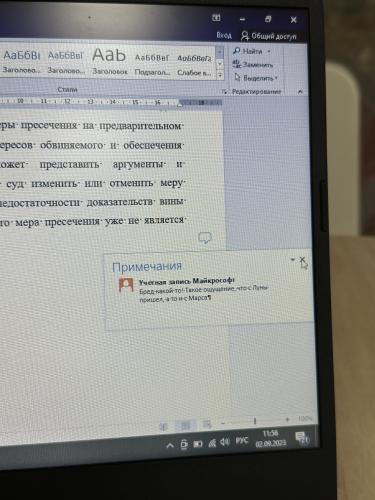Apply the Подзагол... subtitle style

coord(152,64)
